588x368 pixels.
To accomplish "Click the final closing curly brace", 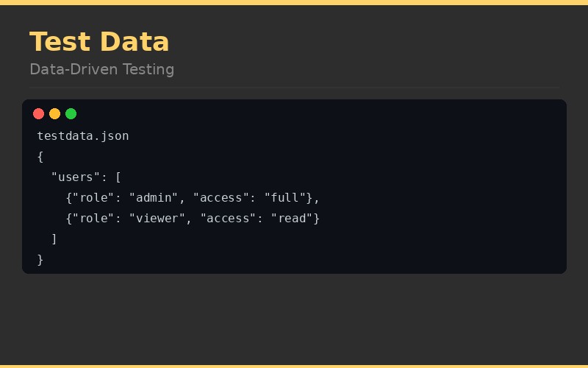I will [x=40, y=260].
